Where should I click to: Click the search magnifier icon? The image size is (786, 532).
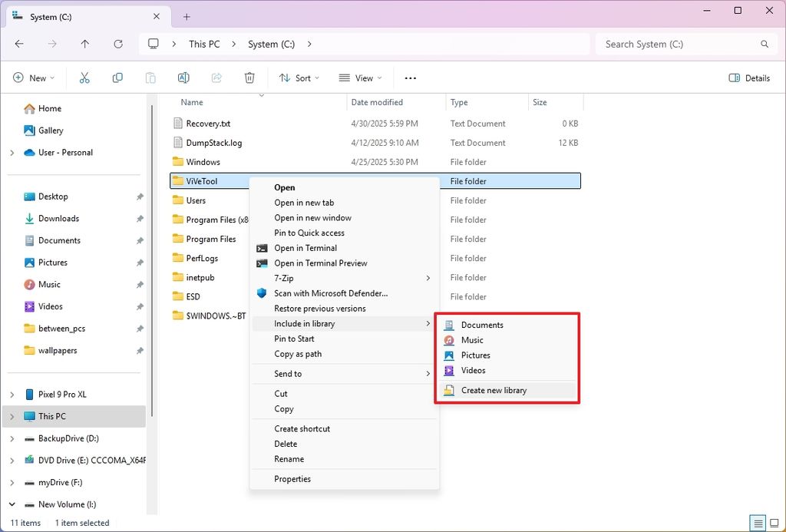(x=765, y=44)
